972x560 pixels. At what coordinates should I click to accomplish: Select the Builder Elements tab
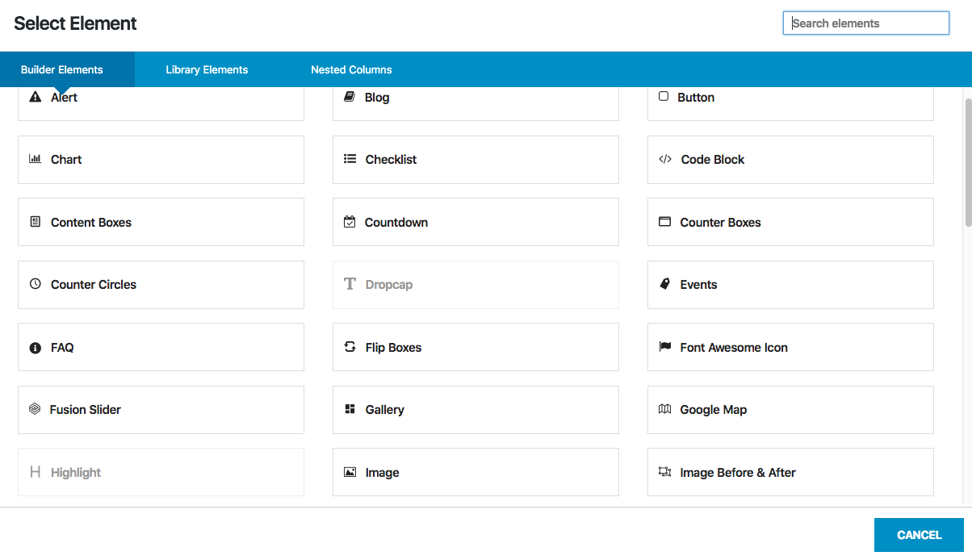[x=62, y=69]
